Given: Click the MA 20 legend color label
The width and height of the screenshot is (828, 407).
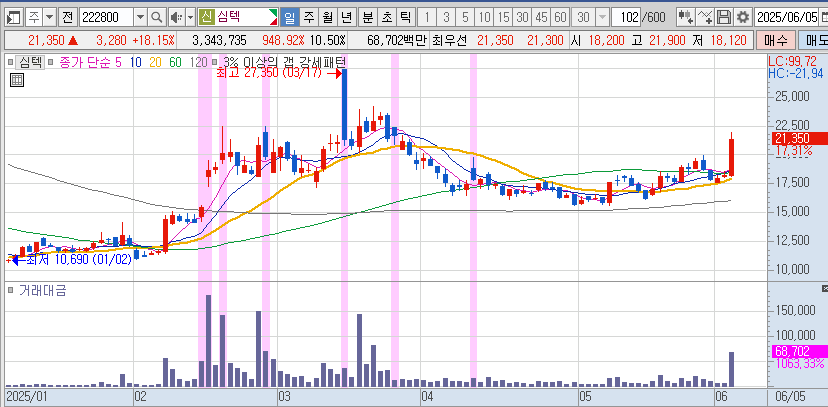Looking at the screenshot, I should coord(155,62).
